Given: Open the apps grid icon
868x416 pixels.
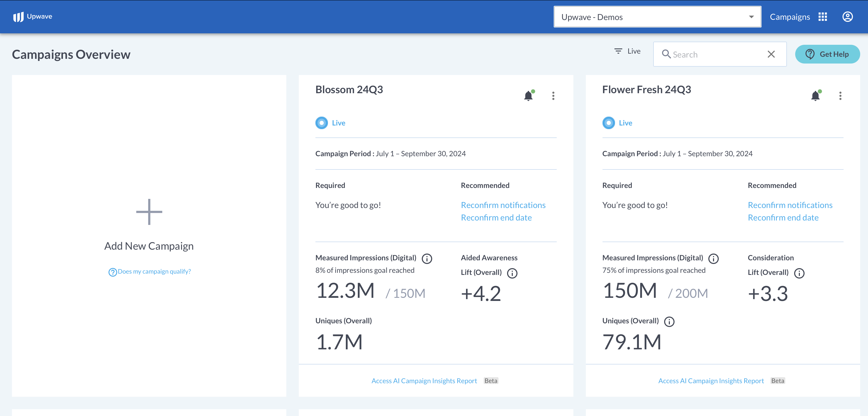Looking at the screenshot, I should [822, 17].
